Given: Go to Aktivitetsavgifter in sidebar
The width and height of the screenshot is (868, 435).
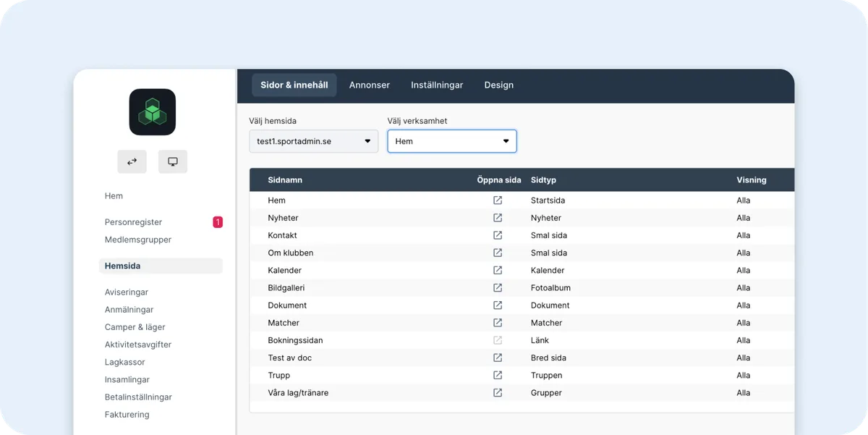Looking at the screenshot, I should click(x=138, y=345).
